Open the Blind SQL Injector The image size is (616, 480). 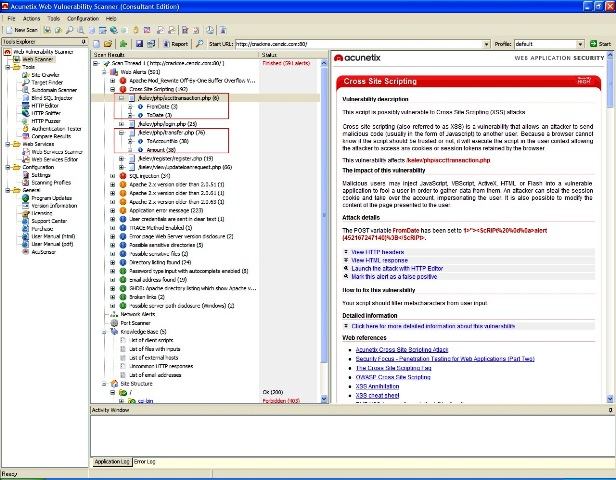tap(51, 98)
